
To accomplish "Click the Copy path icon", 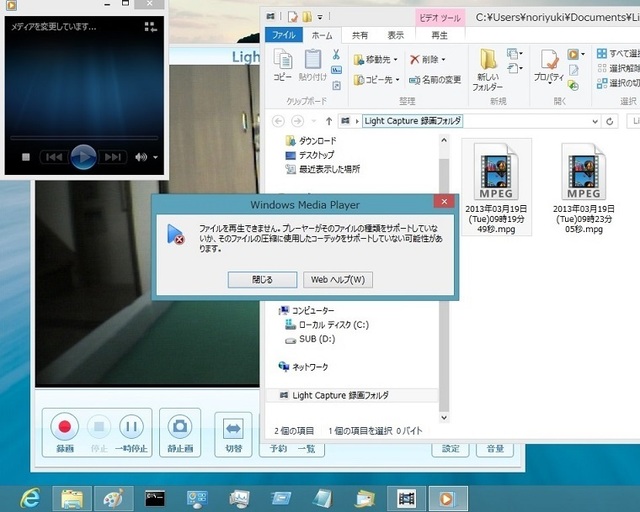I will click(336, 70).
